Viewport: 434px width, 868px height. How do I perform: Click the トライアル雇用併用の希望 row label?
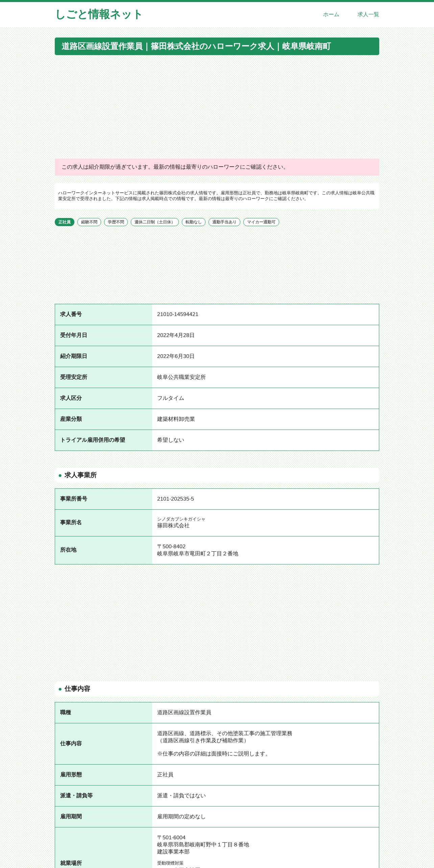tap(93, 440)
